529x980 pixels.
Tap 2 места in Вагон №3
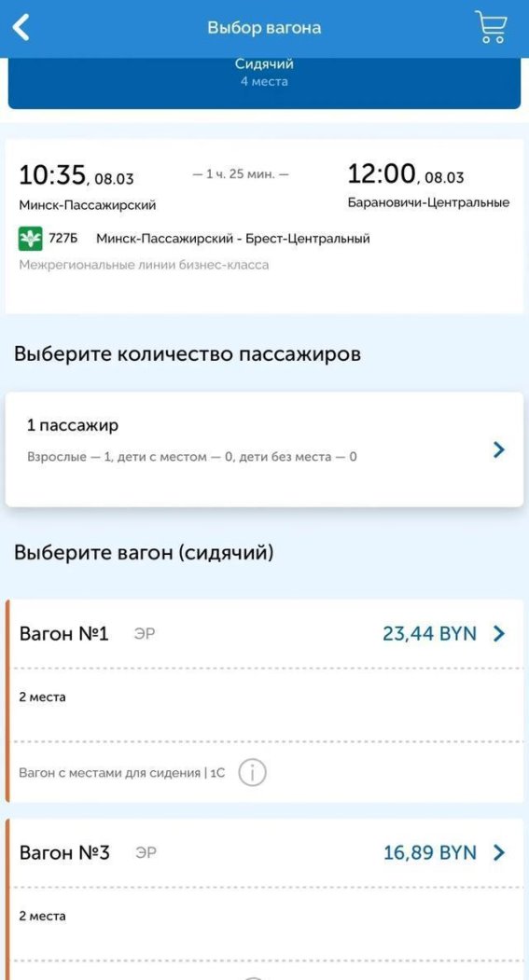point(43,917)
